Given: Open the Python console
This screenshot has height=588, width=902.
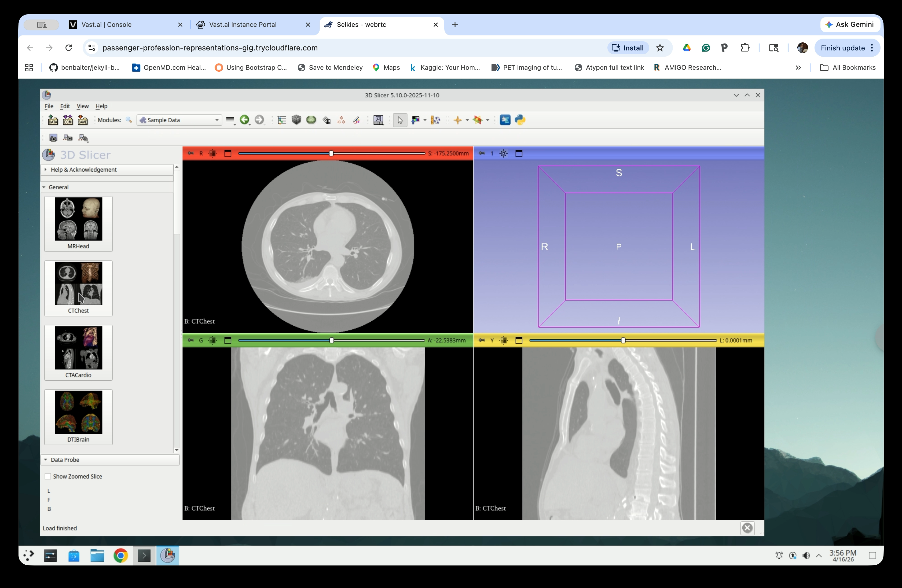Looking at the screenshot, I should point(520,120).
